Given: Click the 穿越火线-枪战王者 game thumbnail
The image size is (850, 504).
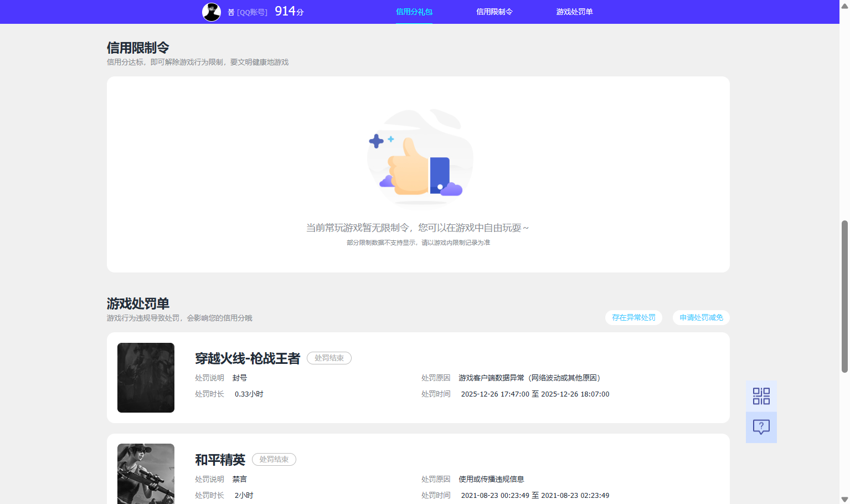Looking at the screenshot, I should pos(146,378).
